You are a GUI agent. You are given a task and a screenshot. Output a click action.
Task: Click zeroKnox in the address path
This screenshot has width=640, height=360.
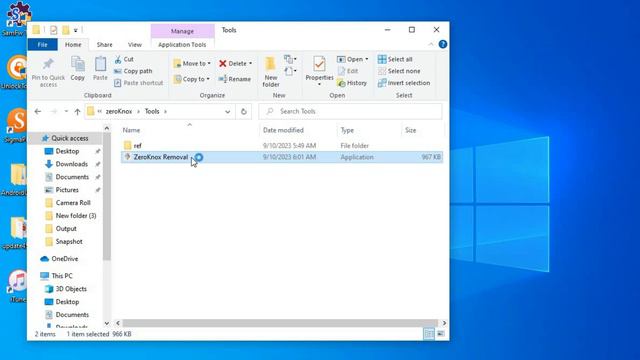tap(119, 111)
